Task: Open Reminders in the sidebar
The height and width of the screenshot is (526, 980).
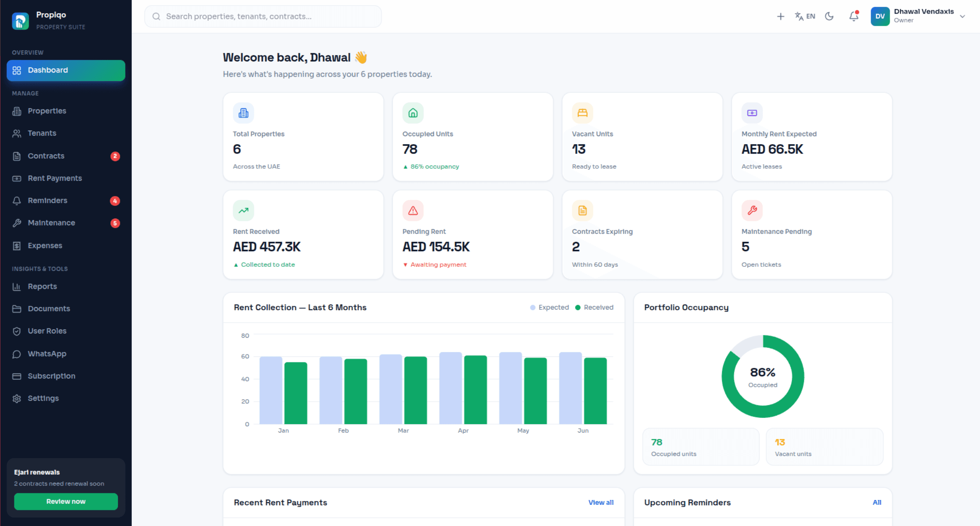Action: [66, 201]
